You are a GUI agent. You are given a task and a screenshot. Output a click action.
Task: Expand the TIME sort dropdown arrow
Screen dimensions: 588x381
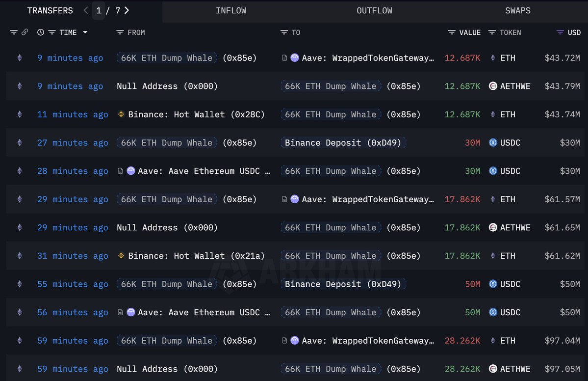coord(85,32)
